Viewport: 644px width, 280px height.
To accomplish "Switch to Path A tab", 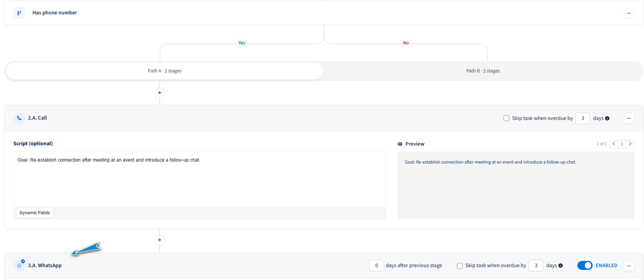I will [165, 71].
